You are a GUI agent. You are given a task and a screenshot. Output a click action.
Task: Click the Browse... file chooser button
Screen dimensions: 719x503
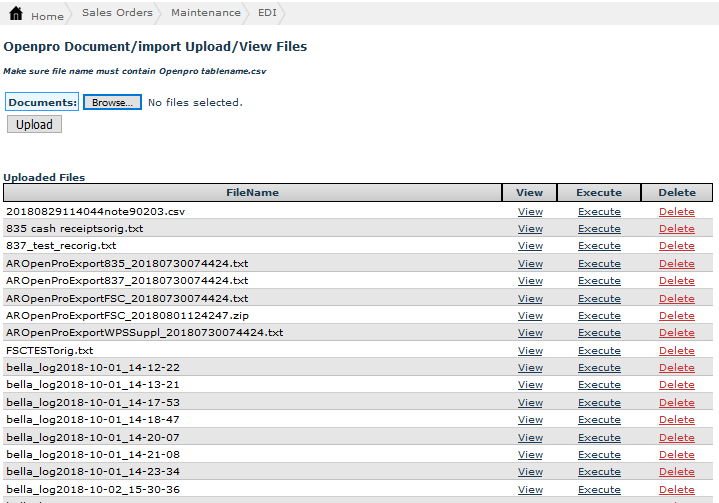click(x=112, y=102)
